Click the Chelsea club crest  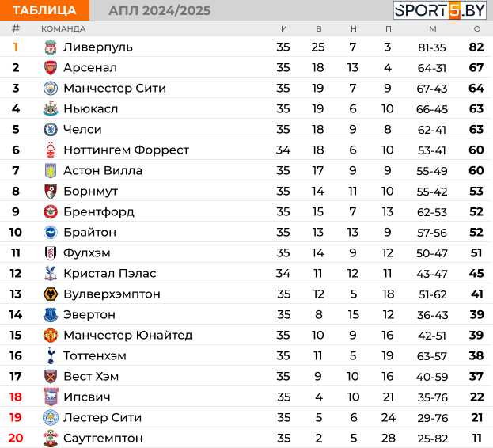click(51, 130)
